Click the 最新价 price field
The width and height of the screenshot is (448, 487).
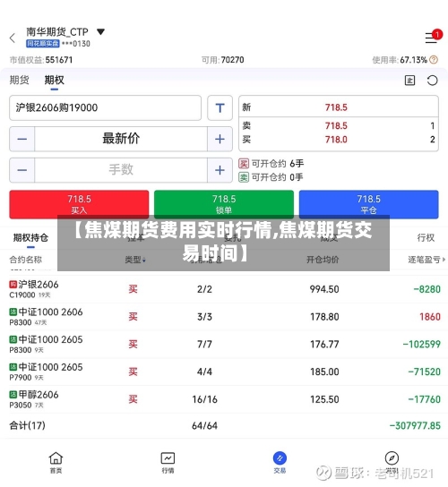click(x=121, y=139)
